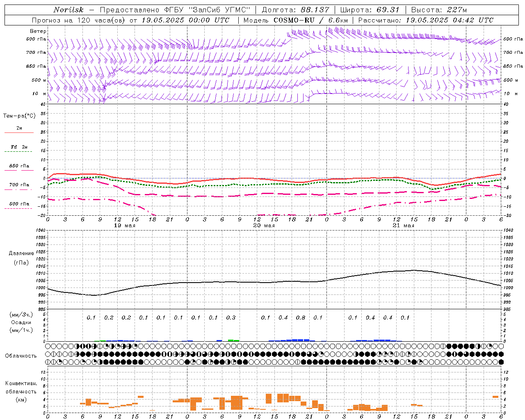Click the green dashed Td 2м legend line

(x=18, y=152)
